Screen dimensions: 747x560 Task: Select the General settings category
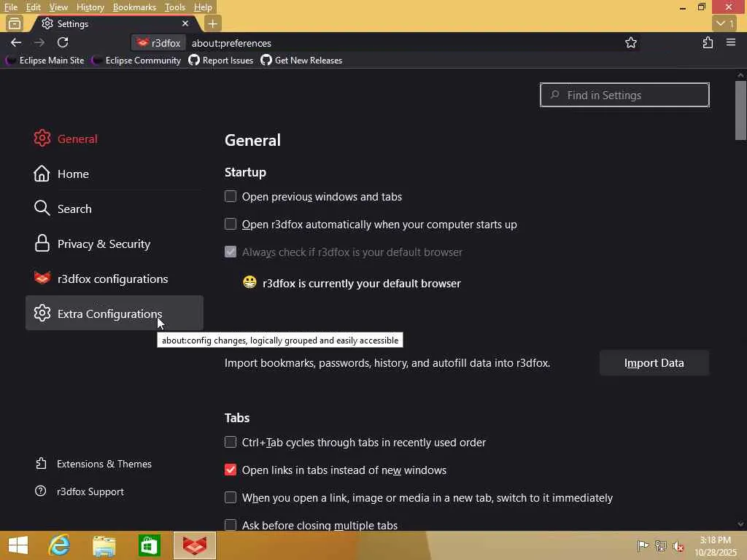tap(115, 139)
